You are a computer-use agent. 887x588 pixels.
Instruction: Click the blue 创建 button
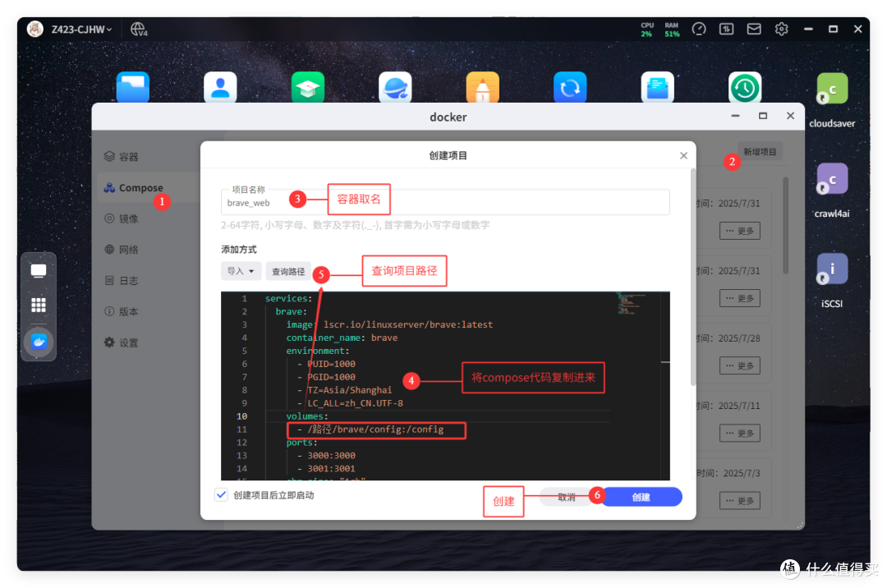(x=641, y=497)
